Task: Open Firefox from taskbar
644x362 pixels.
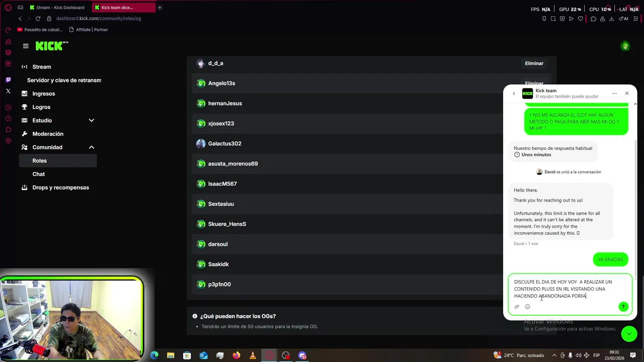Action: tap(236, 355)
